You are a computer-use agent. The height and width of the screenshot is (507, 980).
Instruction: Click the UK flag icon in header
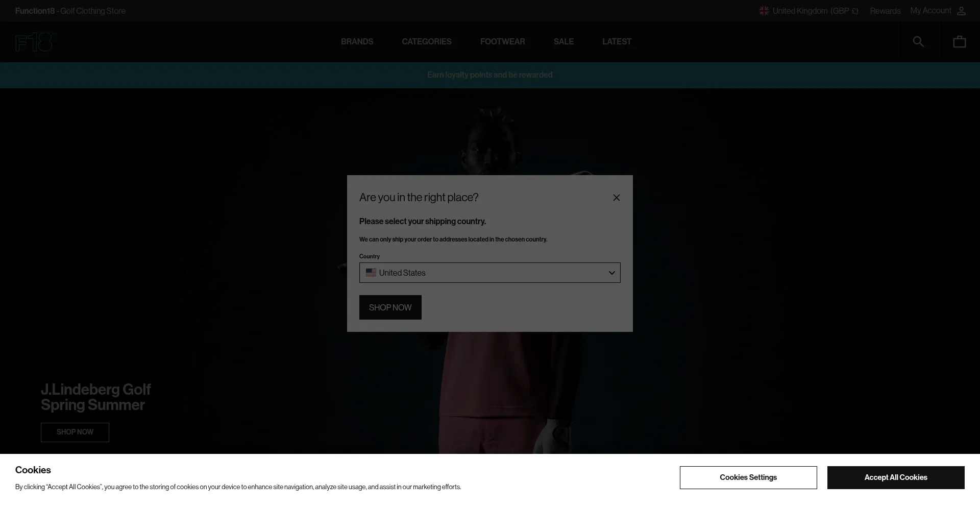tap(764, 11)
